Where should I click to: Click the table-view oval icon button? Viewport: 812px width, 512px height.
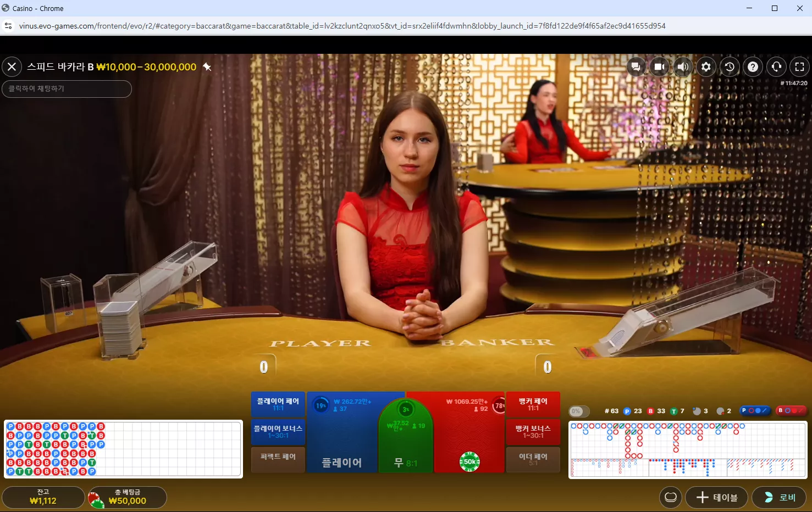click(671, 497)
